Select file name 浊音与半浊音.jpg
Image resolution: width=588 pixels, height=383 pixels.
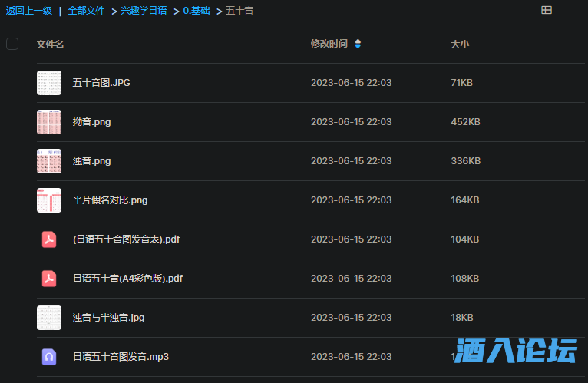109,318
